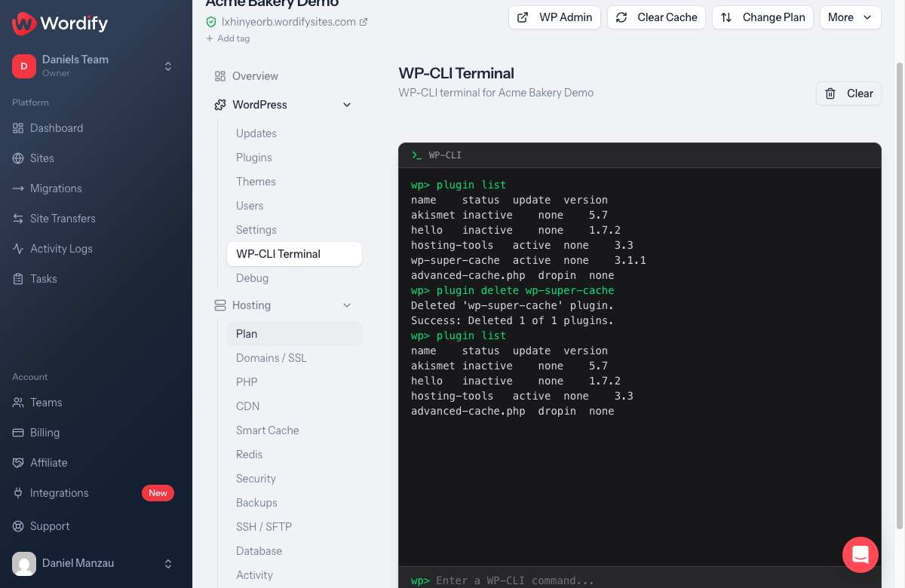The image size is (905, 588).
Task: Open the Daniels Team switcher chevrons
Action: coord(168,66)
